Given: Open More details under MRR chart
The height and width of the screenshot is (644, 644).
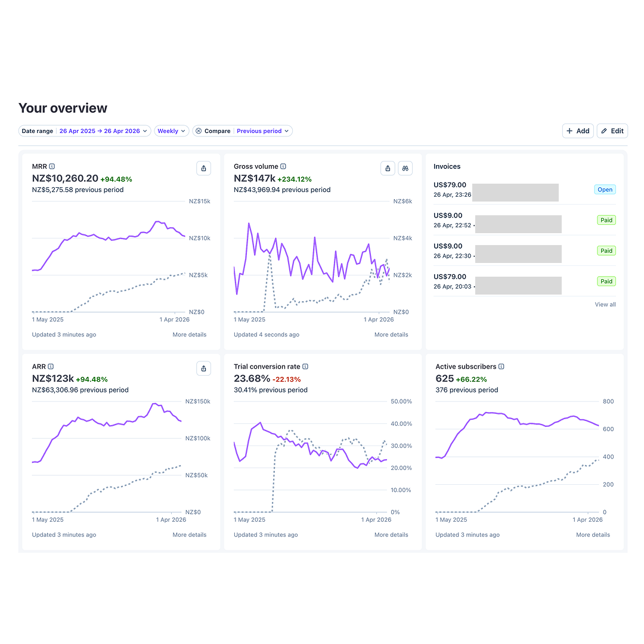Looking at the screenshot, I should [190, 335].
